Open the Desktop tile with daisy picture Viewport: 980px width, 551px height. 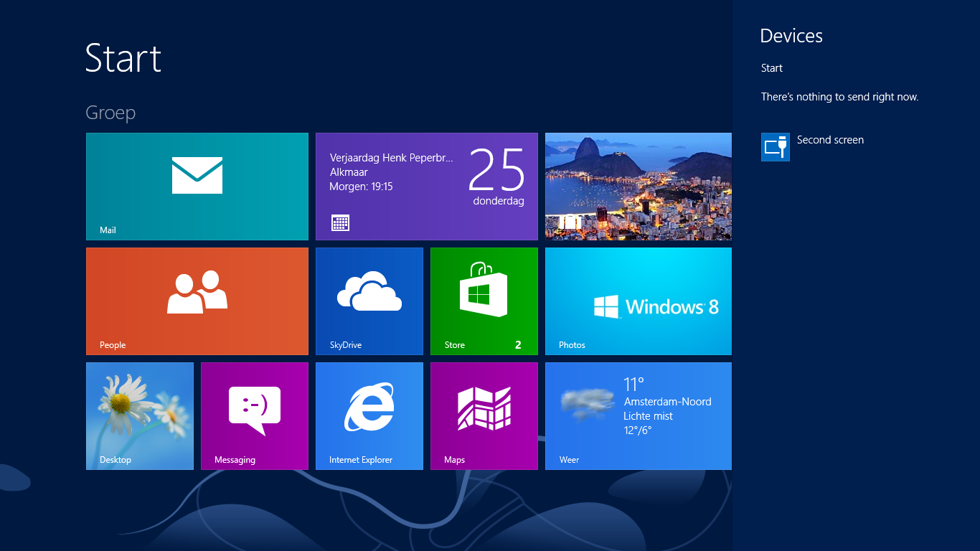point(140,416)
